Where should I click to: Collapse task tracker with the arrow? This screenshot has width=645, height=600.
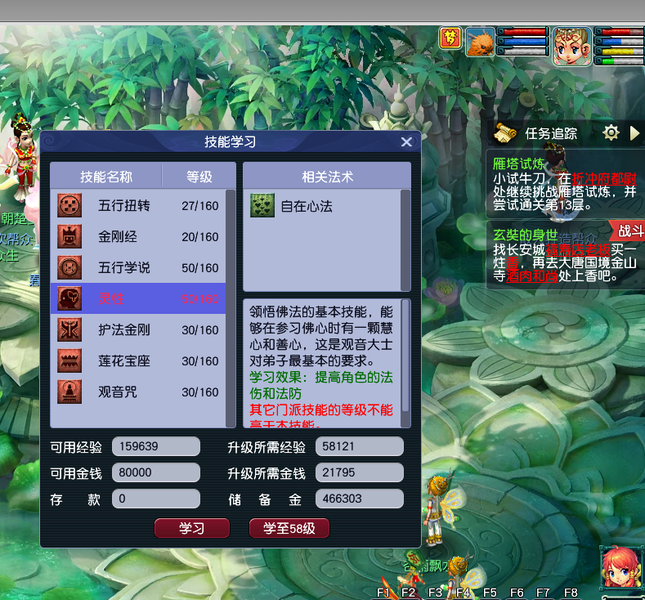[x=634, y=133]
